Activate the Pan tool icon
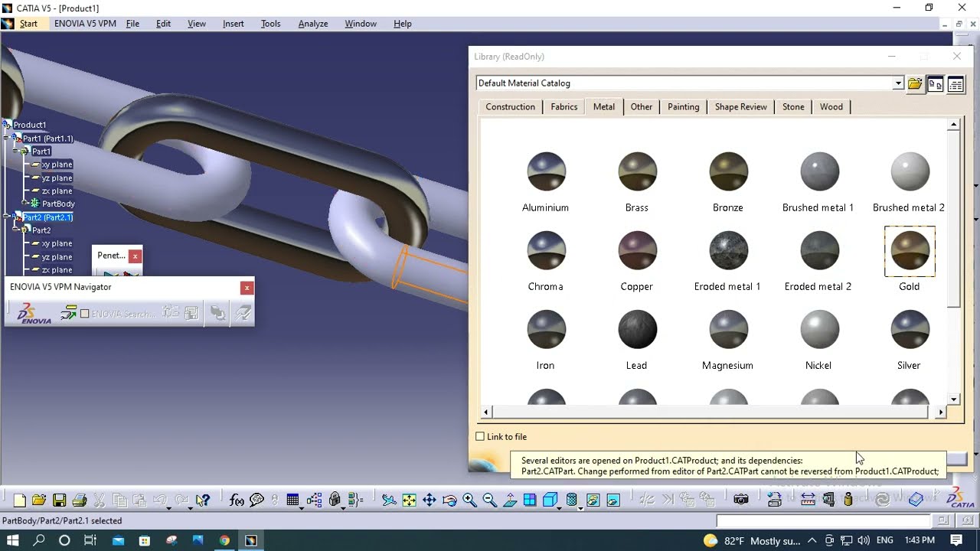This screenshot has width=980, height=551. [429, 500]
